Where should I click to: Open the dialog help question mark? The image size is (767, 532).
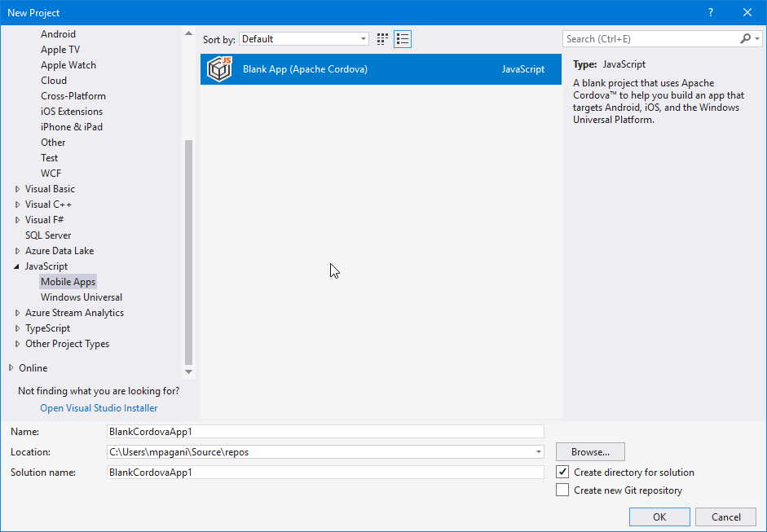pyautogui.click(x=711, y=13)
